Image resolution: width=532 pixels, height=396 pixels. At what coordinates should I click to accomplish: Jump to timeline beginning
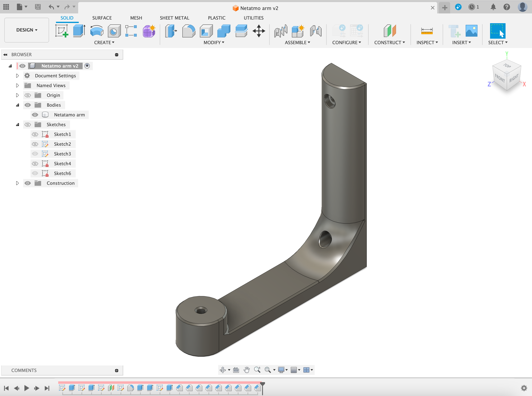click(x=7, y=388)
